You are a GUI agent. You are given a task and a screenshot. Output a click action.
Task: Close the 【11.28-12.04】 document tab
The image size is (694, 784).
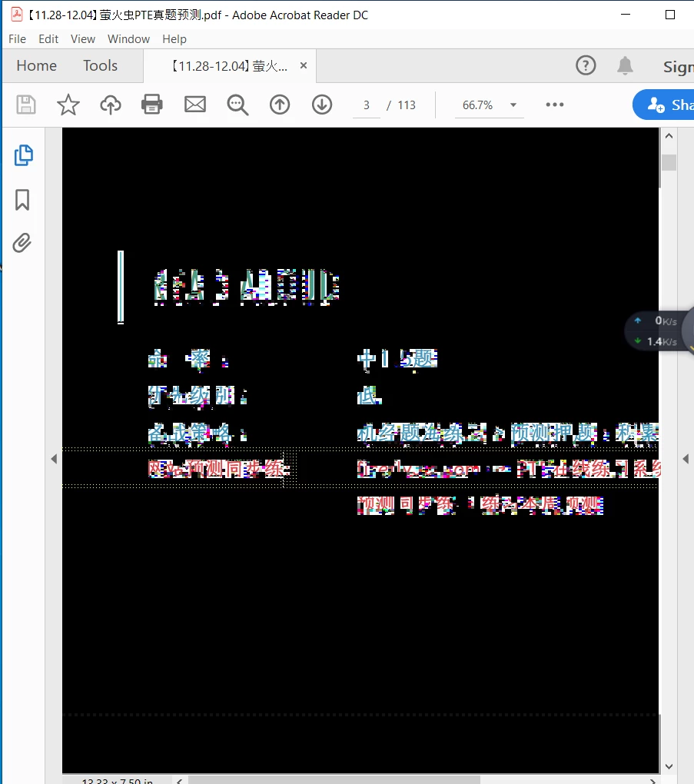304,65
